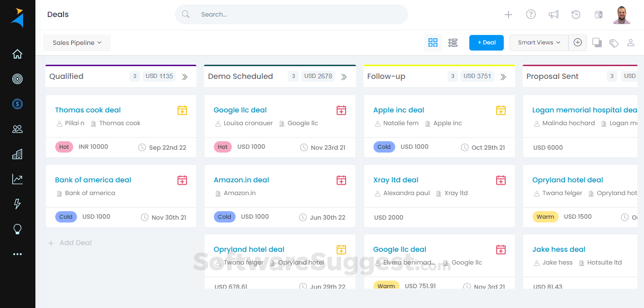Click Warm tag on Opryland hotel deal in Proposal Sent
Viewport: 644px width, 308px height.
[x=545, y=217]
